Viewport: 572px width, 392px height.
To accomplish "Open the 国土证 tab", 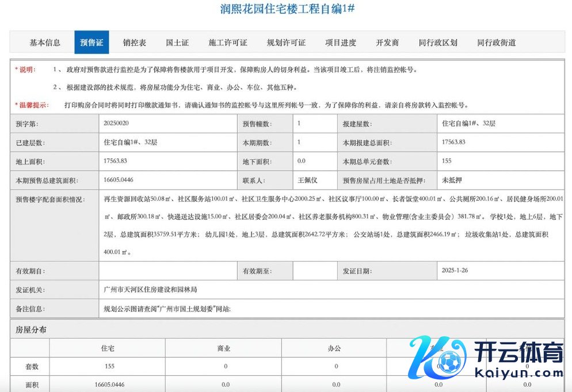I will pos(177,43).
